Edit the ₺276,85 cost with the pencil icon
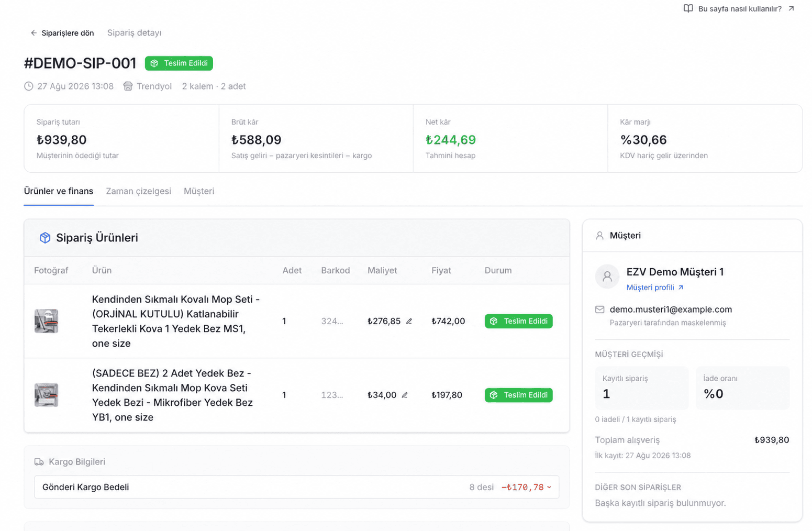The width and height of the screenshot is (812, 531). click(409, 322)
